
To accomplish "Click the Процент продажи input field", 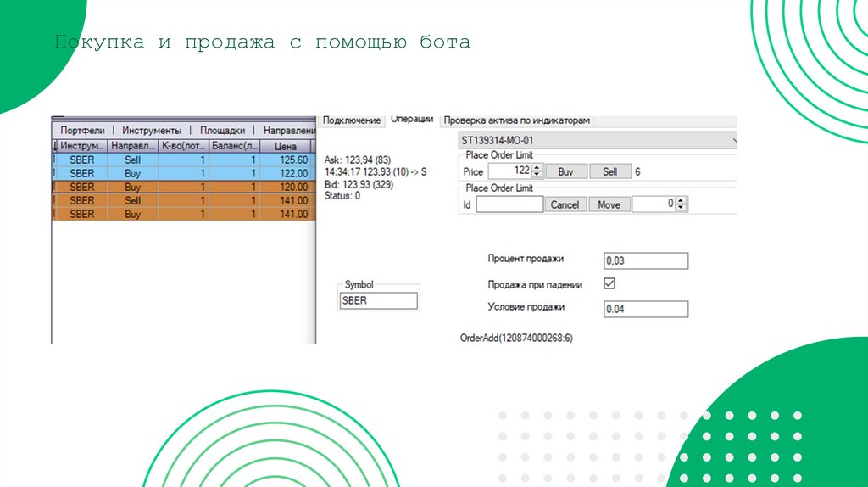I will (x=645, y=261).
